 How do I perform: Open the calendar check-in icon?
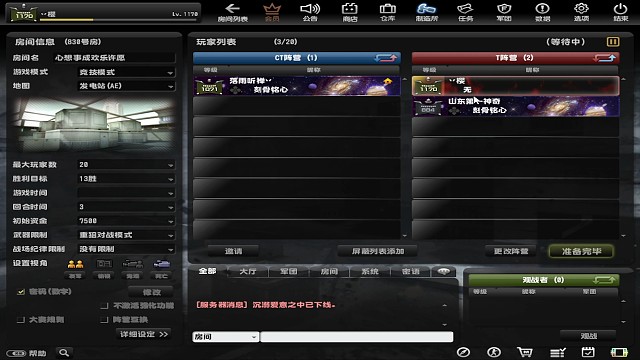pos(588,352)
